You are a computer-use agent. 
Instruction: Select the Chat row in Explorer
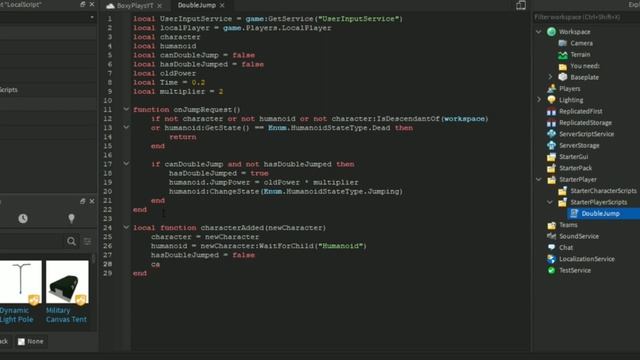pyautogui.click(x=588, y=247)
